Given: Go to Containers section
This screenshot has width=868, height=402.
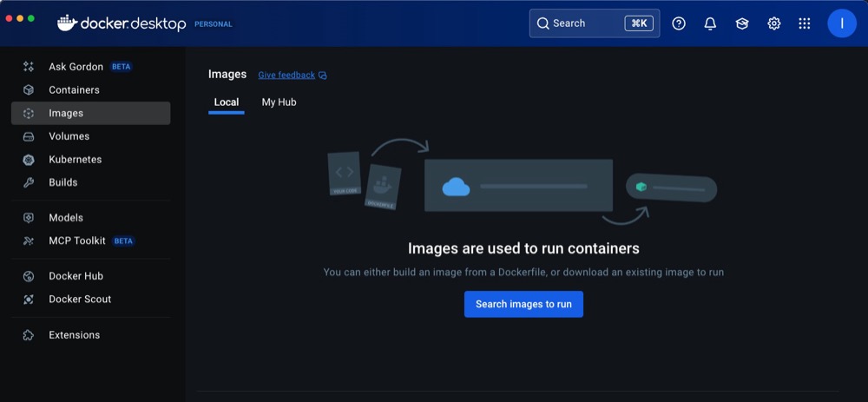Looking at the screenshot, I should pos(91,89).
